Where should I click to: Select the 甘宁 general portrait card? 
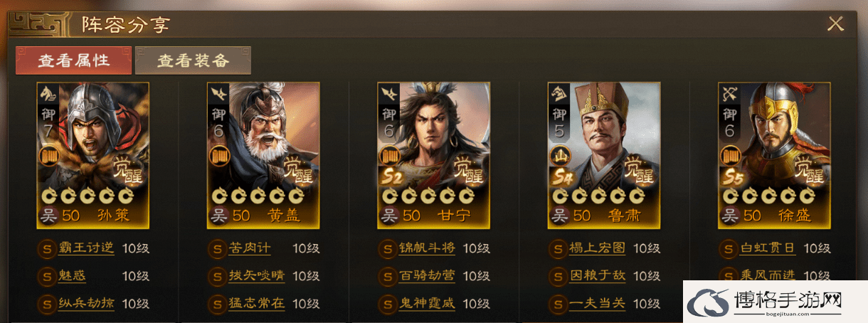point(433,155)
